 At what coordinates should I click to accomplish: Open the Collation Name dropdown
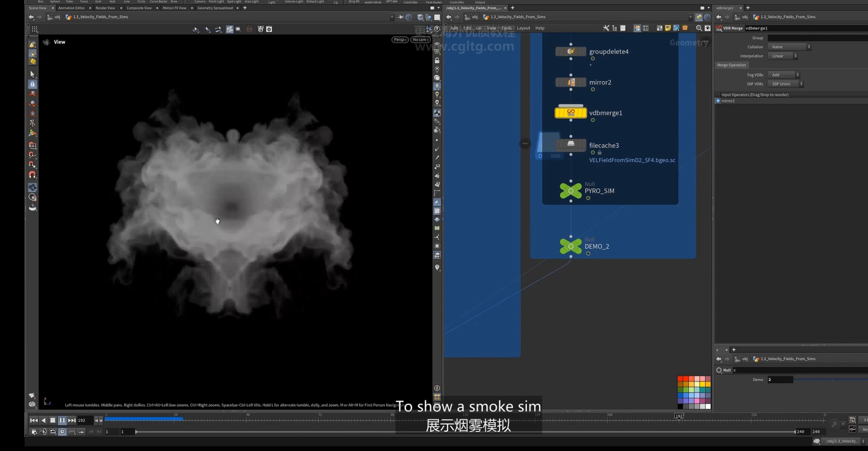coord(789,47)
